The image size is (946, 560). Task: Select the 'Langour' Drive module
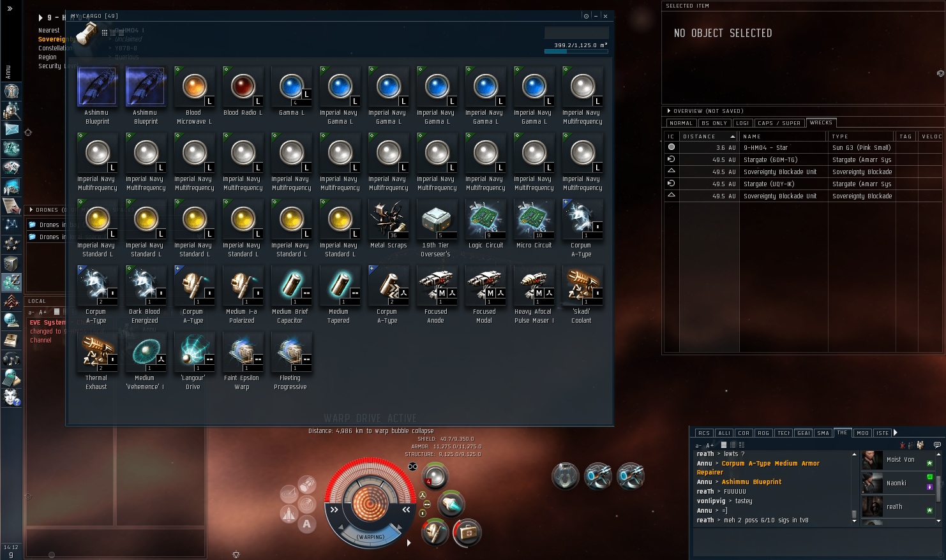tap(194, 361)
